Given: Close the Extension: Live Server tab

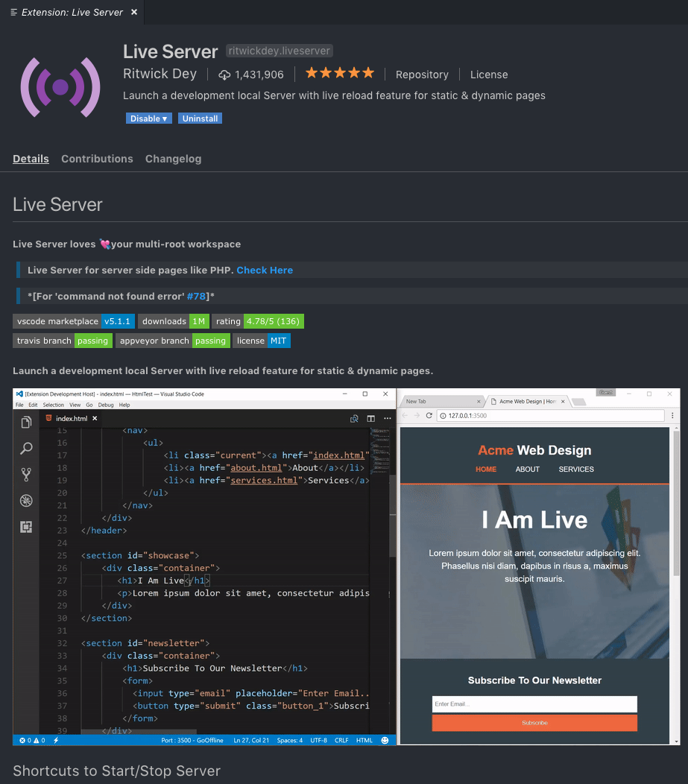Looking at the screenshot, I should [x=134, y=12].
